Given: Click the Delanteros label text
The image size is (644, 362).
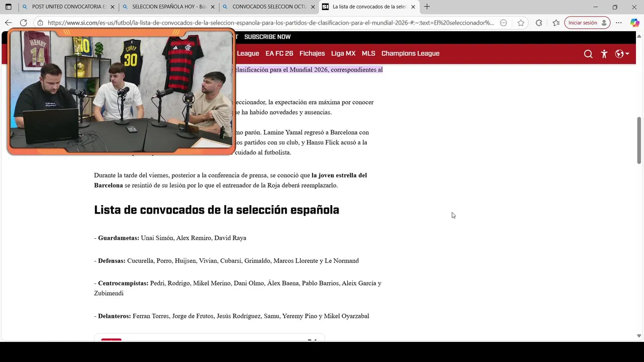Looking at the screenshot, I should tap(114, 316).
